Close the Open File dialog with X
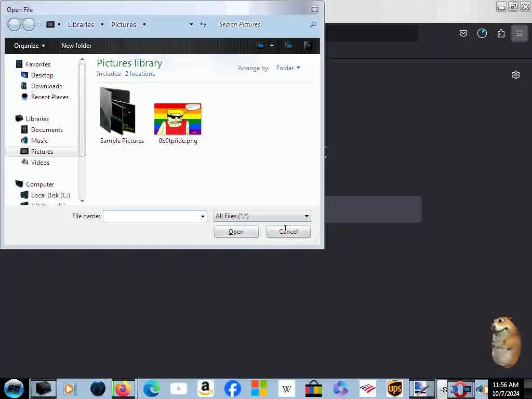 tap(315, 9)
